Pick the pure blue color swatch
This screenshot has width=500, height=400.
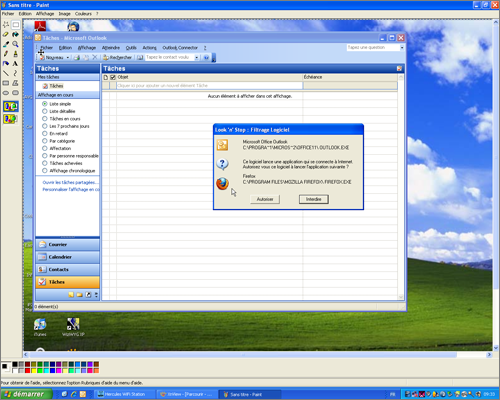click(53, 370)
